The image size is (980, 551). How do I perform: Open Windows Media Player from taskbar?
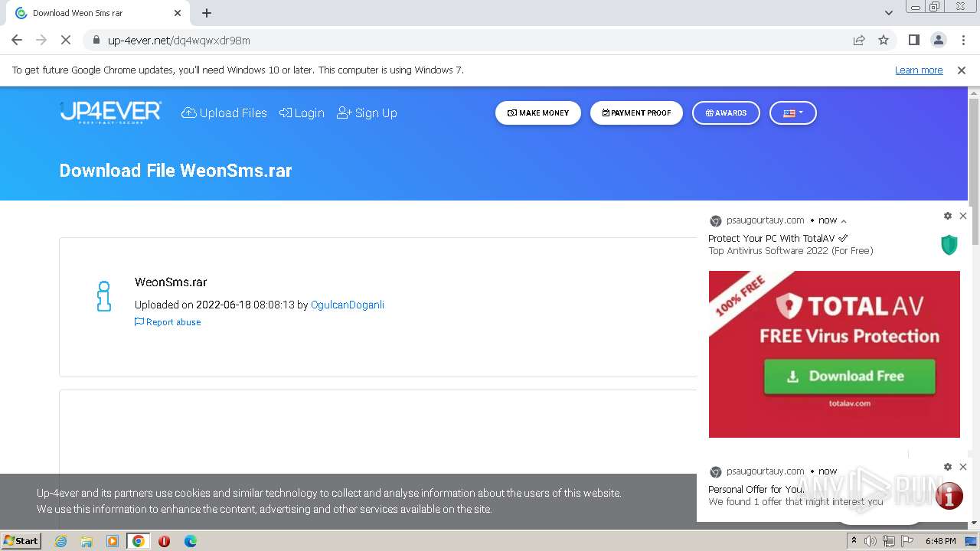point(113,541)
